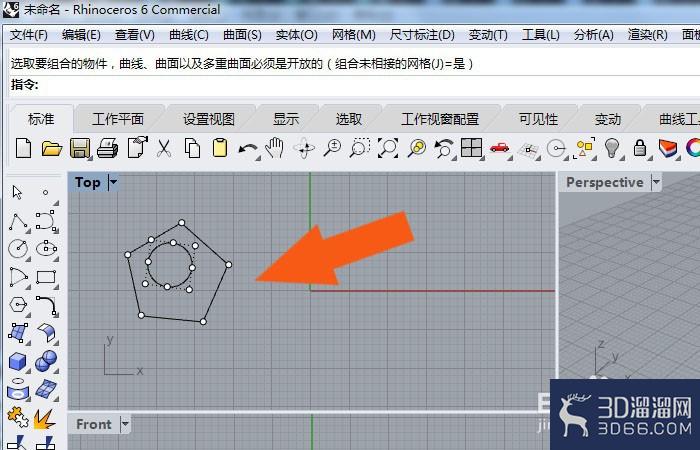Activate the Arc tool
This screenshot has width=700, height=450.
18,277
